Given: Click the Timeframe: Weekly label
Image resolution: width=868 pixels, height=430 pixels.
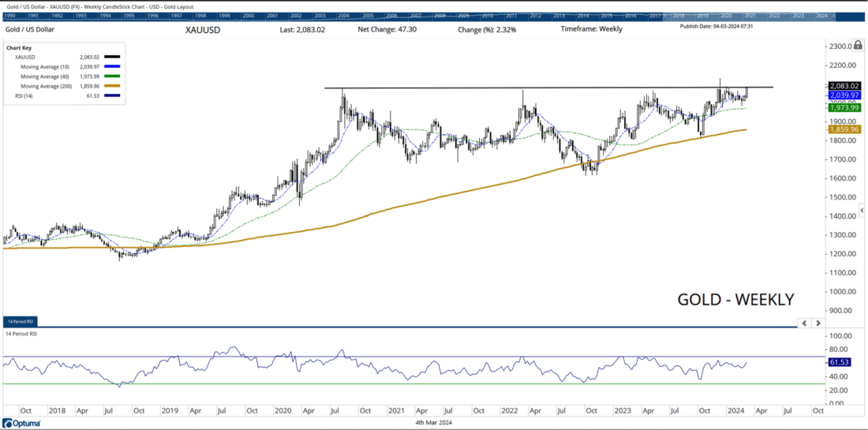Looking at the screenshot, I should pos(591,29).
